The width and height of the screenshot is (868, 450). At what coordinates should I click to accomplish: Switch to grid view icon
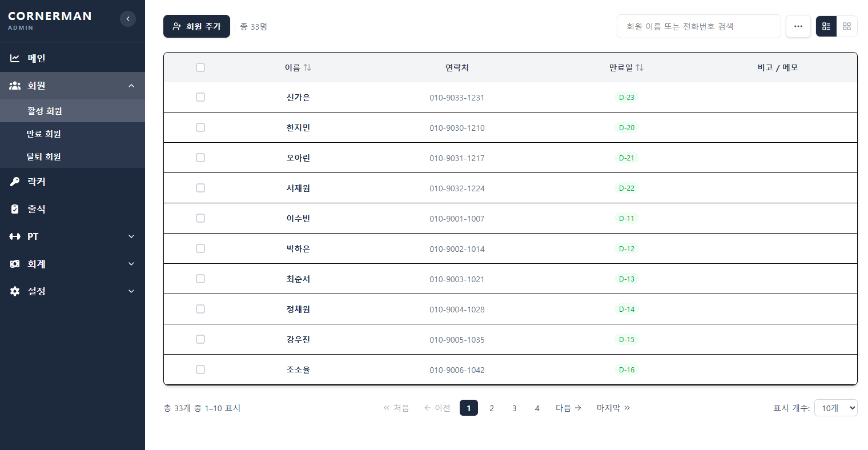tap(847, 26)
